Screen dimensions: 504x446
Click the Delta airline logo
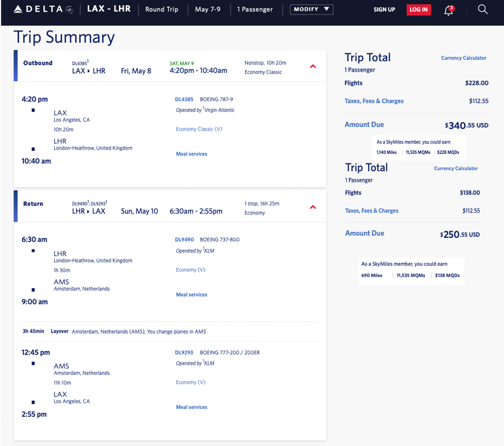[x=38, y=9]
